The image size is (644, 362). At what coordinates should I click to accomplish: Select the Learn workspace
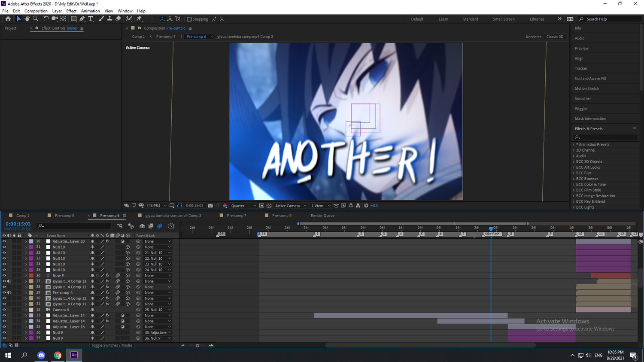pyautogui.click(x=443, y=19)
